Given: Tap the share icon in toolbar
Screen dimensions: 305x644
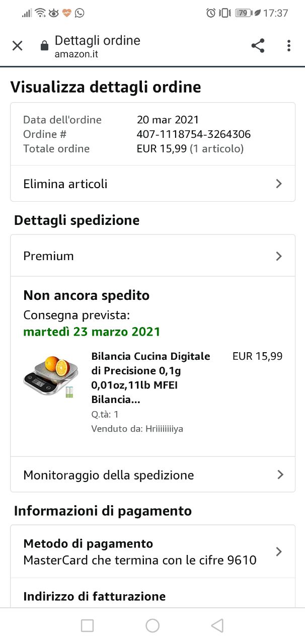Looking at the screenshot, I should pos(258,46).
